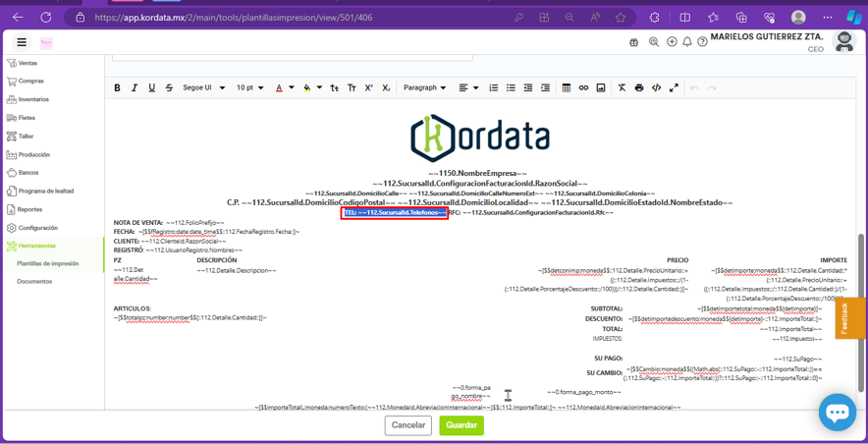
Task: Open Ventas in the sidebar
Action: [27, 63]
